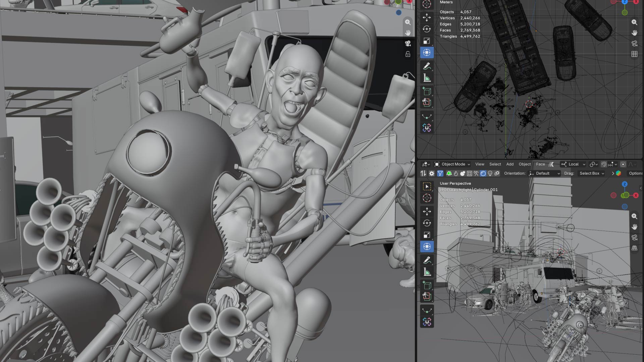Open the Orientation Default dropdown
This screenshot has width=644, height=362.
[x=544, y=173]
